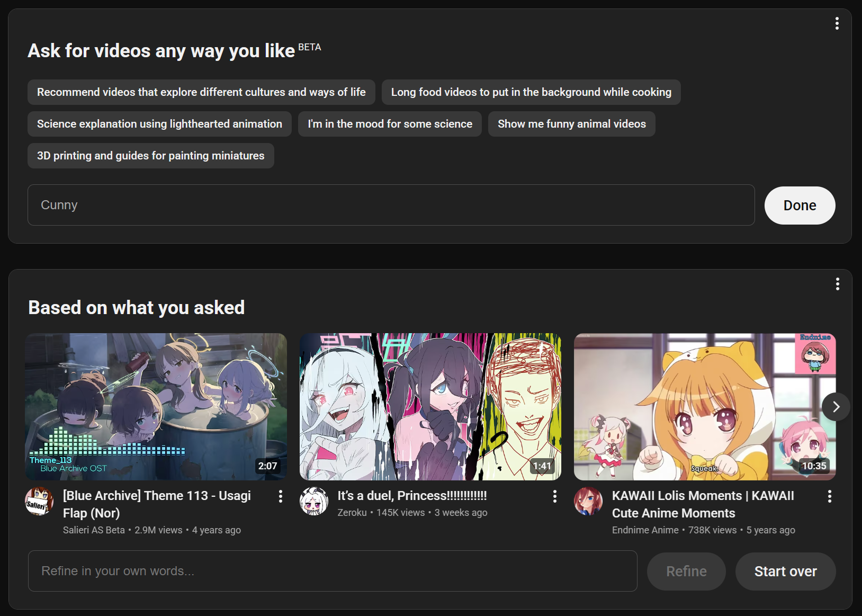
Task: Open more options for Blue Archive Theme 113 video
Action: (x=280, y=496)
